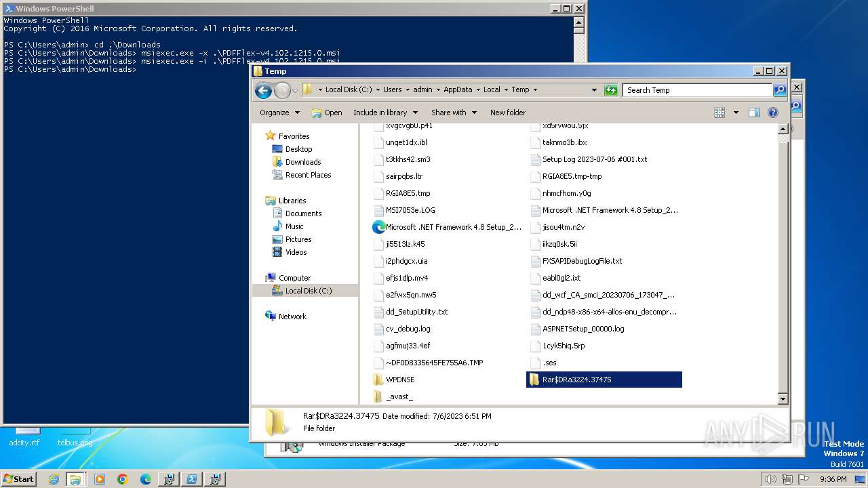Select the file FXSAPIDebugLogFile.txt
Viewport: 868px width, 488px height.
[582, 261]
